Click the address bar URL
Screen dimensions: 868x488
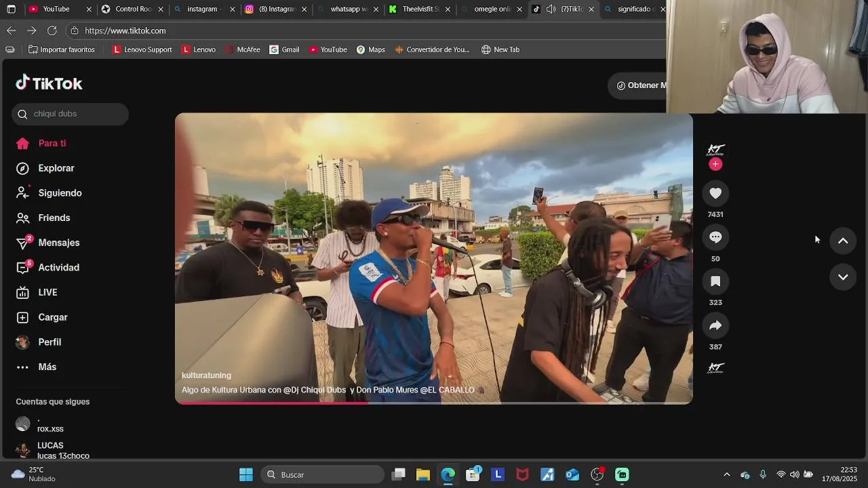[x=125, y=30]
